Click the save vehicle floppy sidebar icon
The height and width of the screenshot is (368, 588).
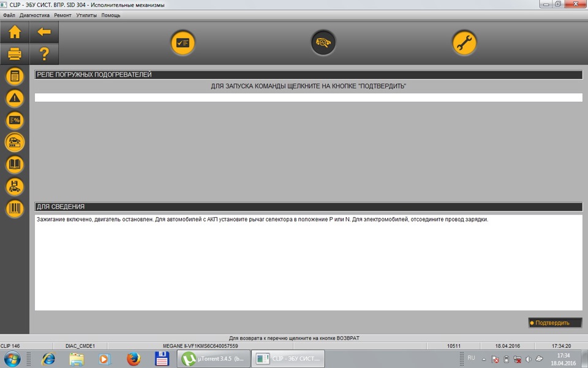(x=15, y=186)
